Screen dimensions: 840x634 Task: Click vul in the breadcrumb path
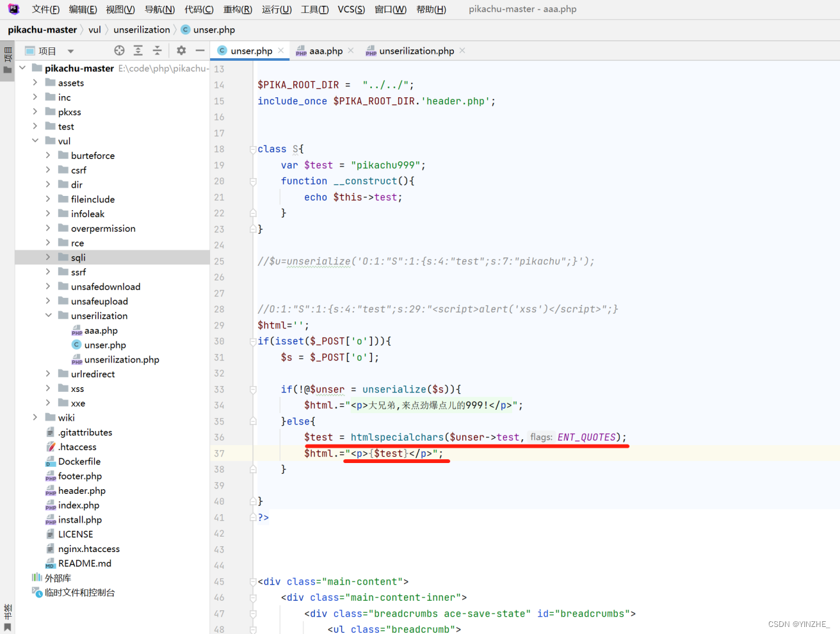(x=95, y=29)
